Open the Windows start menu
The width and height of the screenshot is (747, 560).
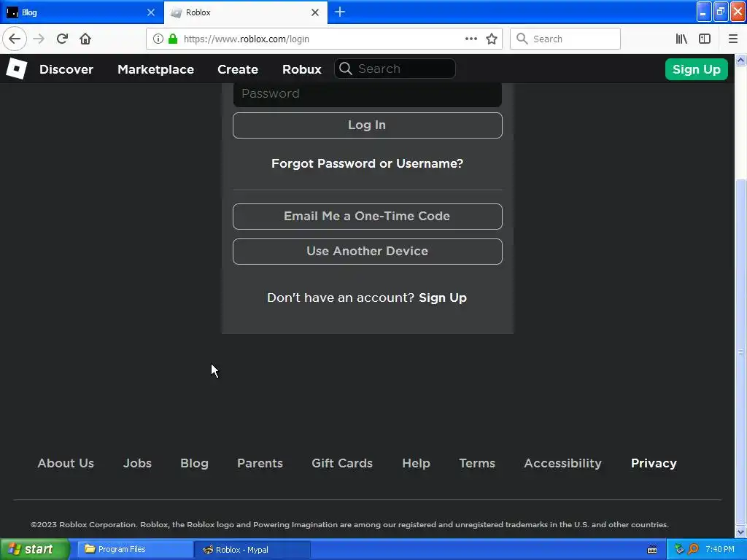[35, 549]
